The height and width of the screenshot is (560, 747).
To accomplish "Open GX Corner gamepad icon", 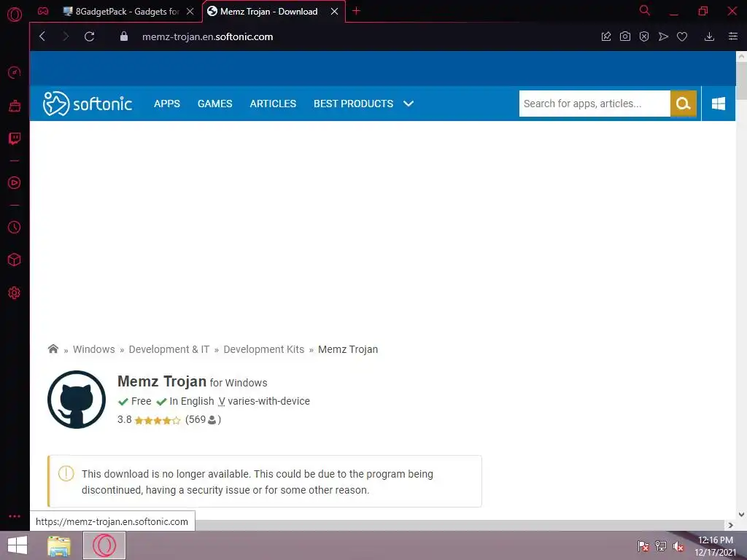I will [x=43, y=12].
